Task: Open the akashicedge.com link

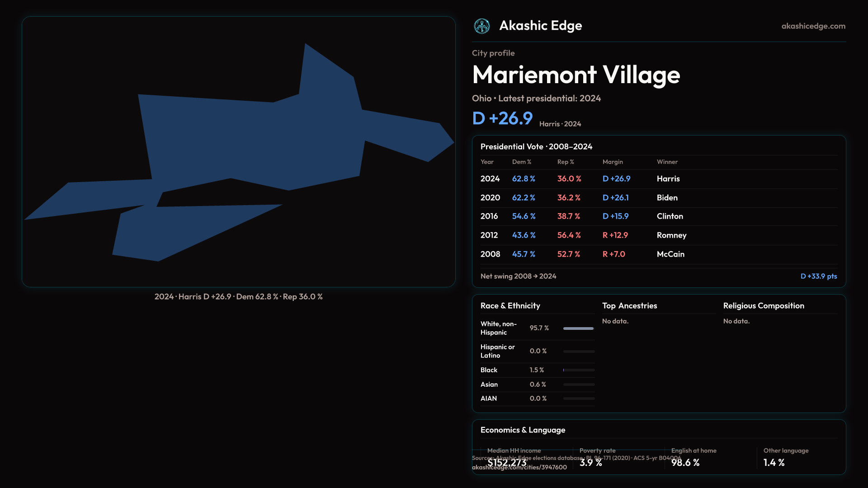Action: 813,26
